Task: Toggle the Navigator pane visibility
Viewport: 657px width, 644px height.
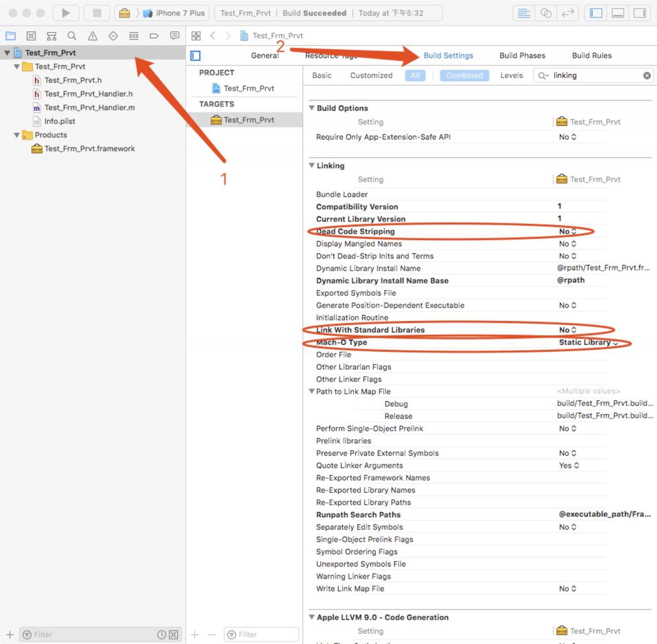Action: (596, 13)
